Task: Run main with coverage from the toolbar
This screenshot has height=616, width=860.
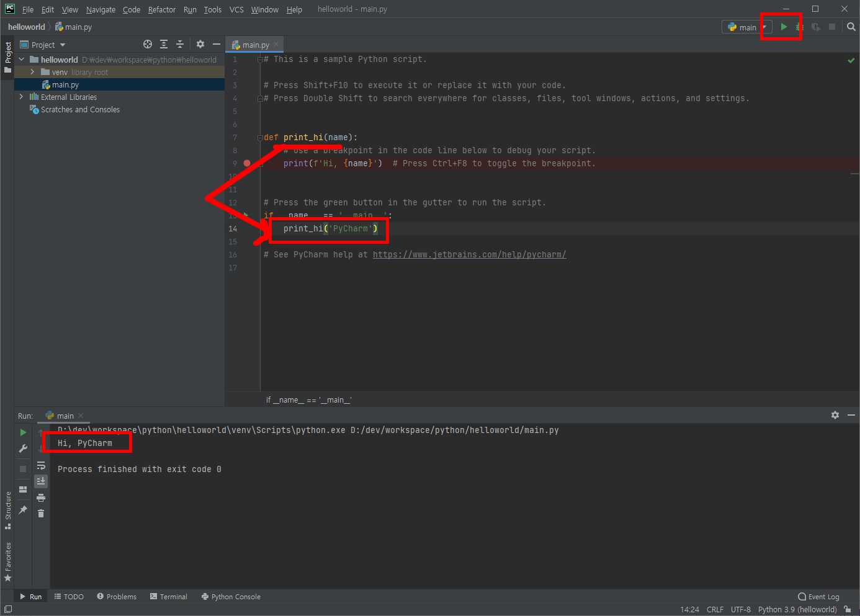Action: (816, 27)
